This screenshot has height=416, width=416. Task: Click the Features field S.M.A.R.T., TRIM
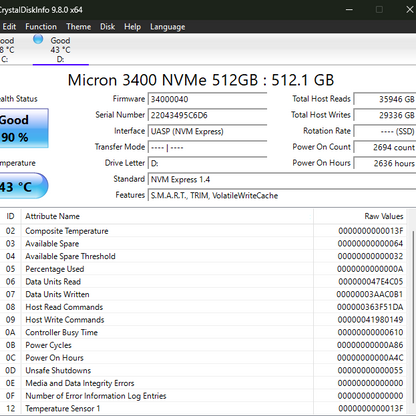tap(282, 195)
